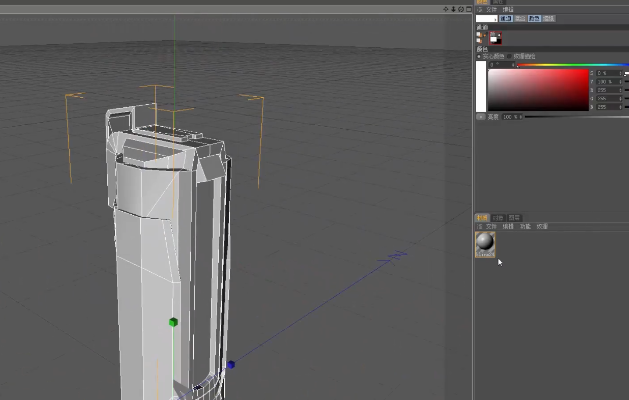Switch to the 材质 tab

click(482, 217)
